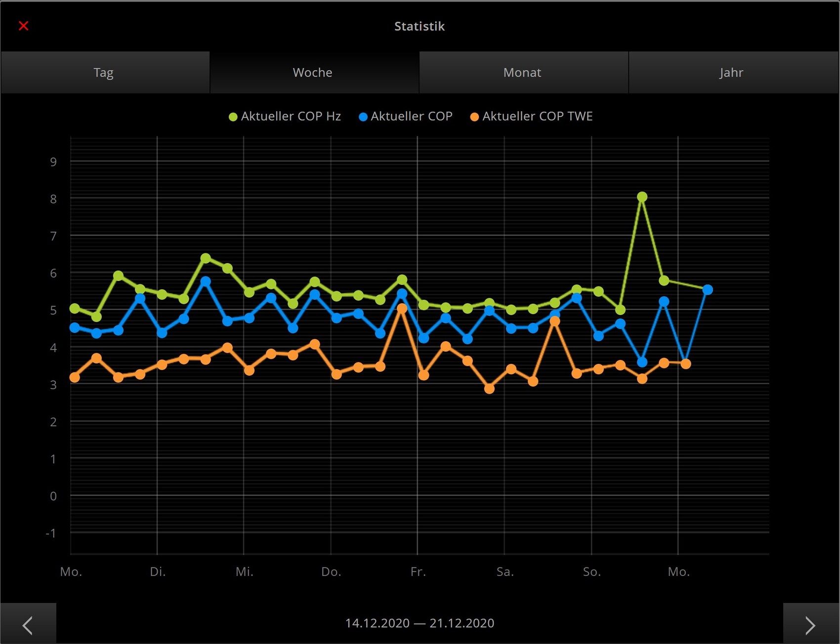Toggle Aktueller COP TWE legend text

click(x=537, y=117)
